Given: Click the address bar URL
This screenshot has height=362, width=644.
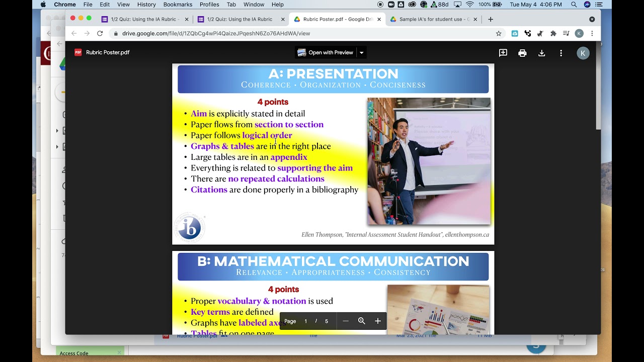Looking at the screenshot, I should point(216,34).
